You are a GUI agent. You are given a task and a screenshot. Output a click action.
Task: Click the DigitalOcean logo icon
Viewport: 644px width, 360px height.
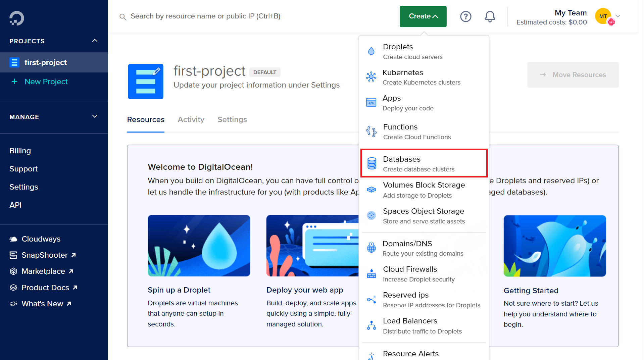point(16,18)
